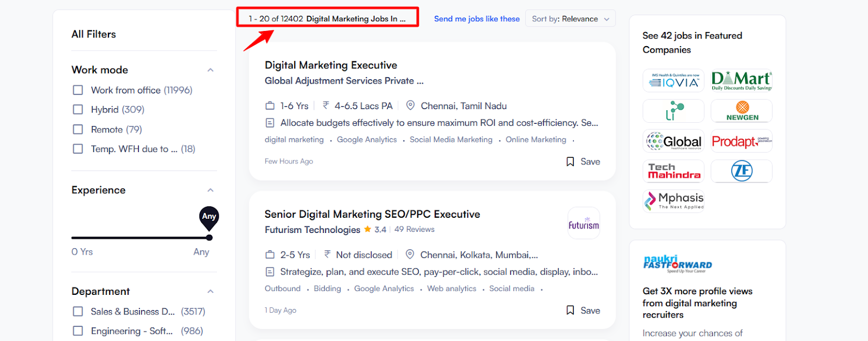Check the Sales & Business Development department filter
The height and width of the screenshot is (341, 868).
pos(78,312)
